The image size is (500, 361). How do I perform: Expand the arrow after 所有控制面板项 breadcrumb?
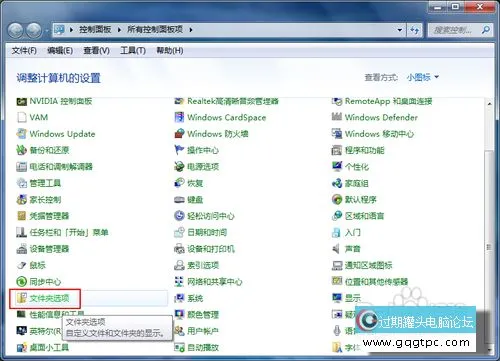click(x=191, y=30)
